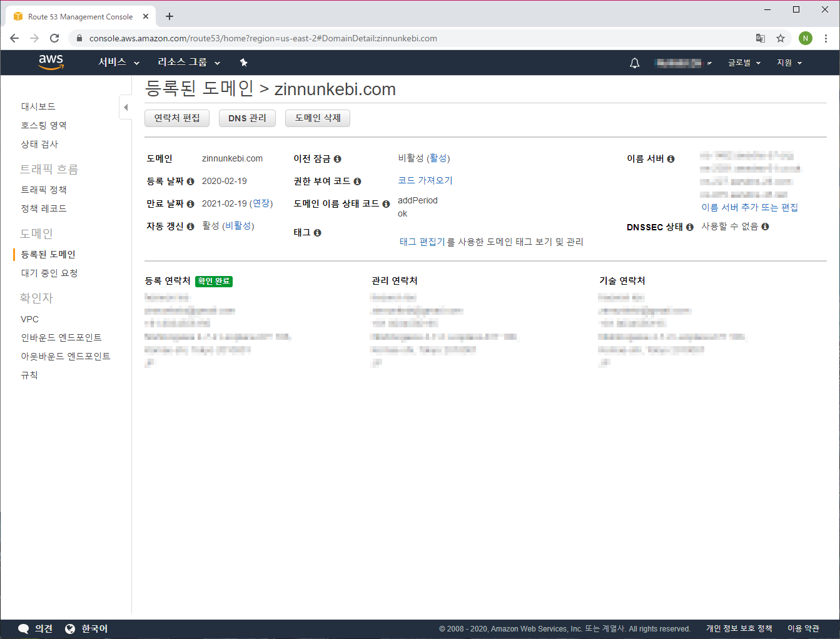Image resolution: width=840 pixels, height=639 pixels.
Task: Open the 글로벌 region dropdown
Action: [744, 63]
